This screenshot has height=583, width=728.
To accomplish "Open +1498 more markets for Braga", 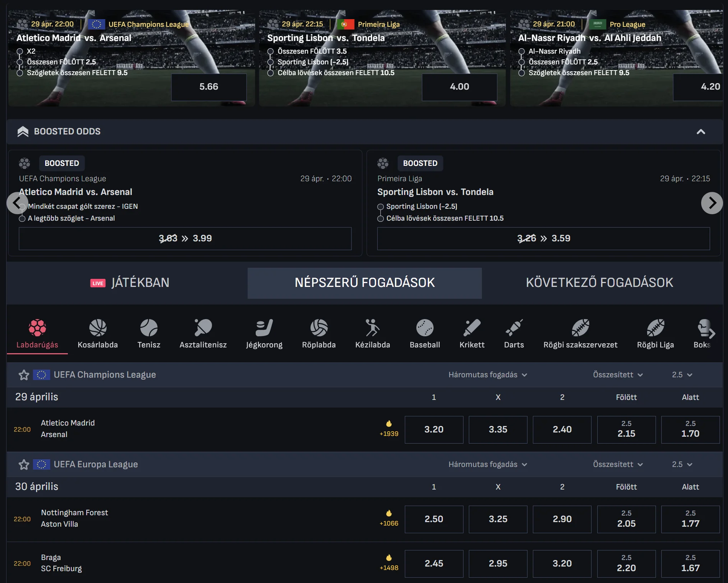I will 389,568.
